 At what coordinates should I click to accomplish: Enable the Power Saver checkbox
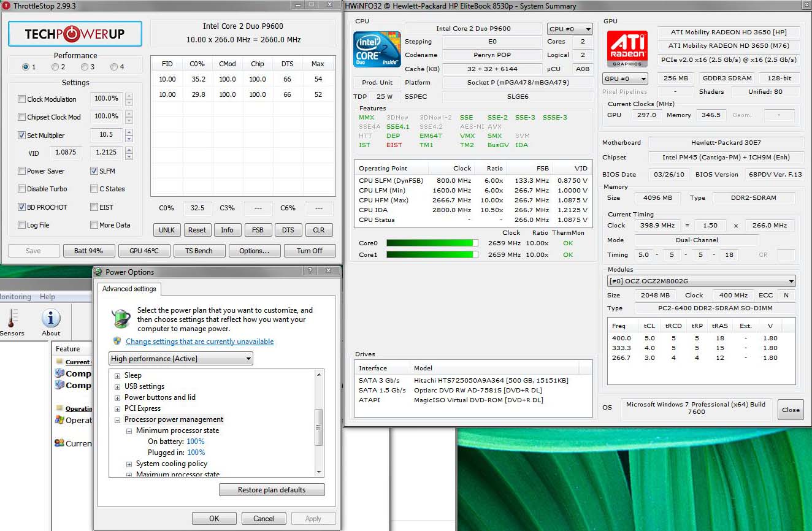click(22, 171)
